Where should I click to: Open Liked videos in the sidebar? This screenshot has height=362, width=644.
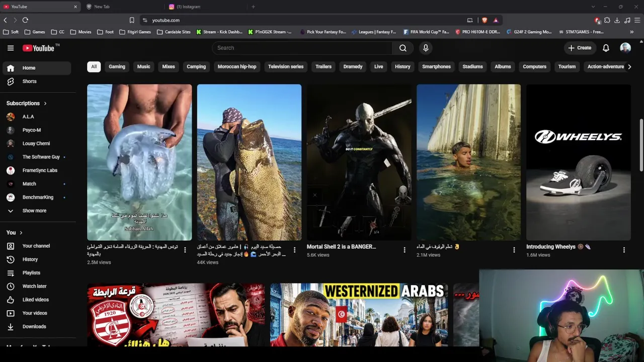coord(36,300)
